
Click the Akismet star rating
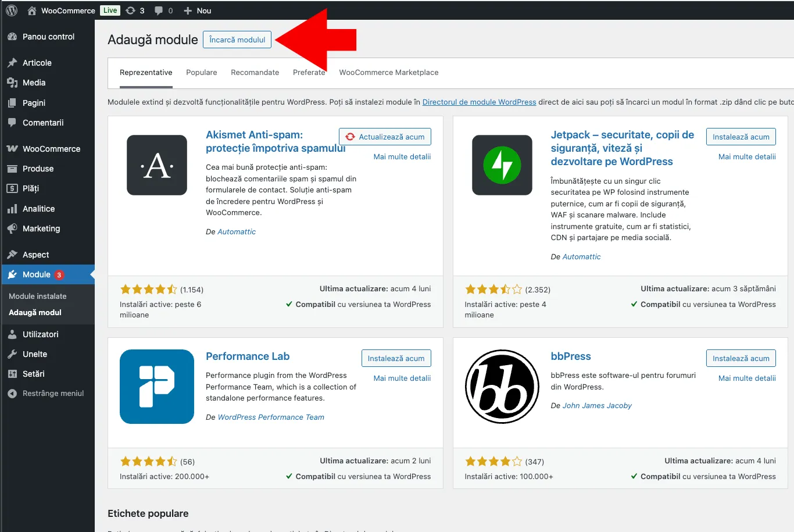click(148, 290)
